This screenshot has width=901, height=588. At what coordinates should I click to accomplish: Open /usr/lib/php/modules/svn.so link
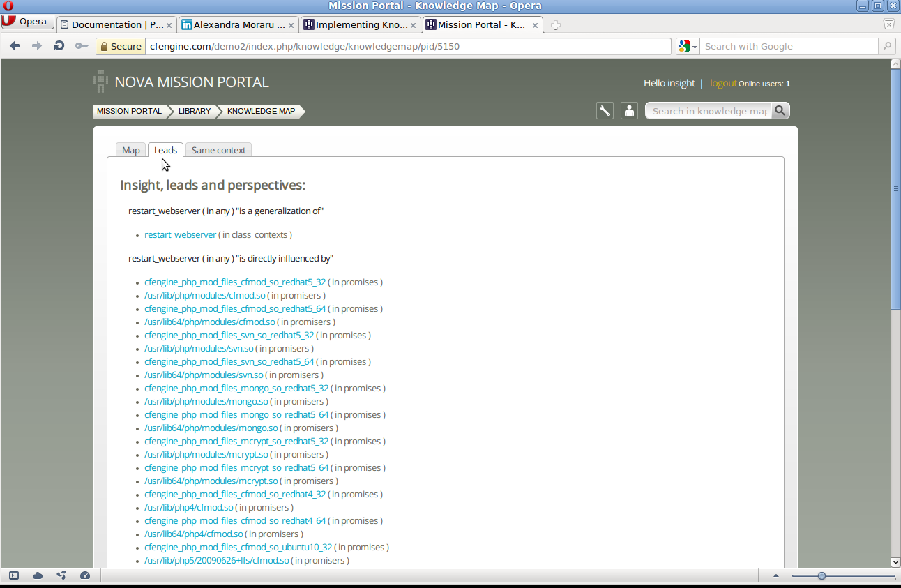[x=199, y=348]
